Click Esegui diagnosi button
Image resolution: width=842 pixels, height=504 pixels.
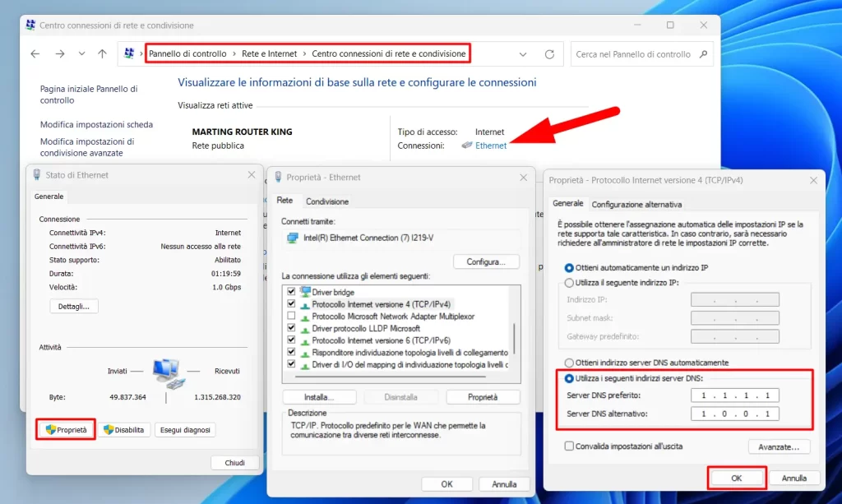[185, 430]
